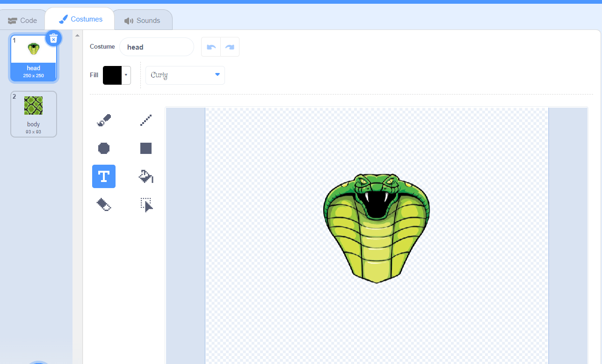Click the cobra head image on canvas
The width and height of the screenshot is (602, 364).
[x=377, y=228]
